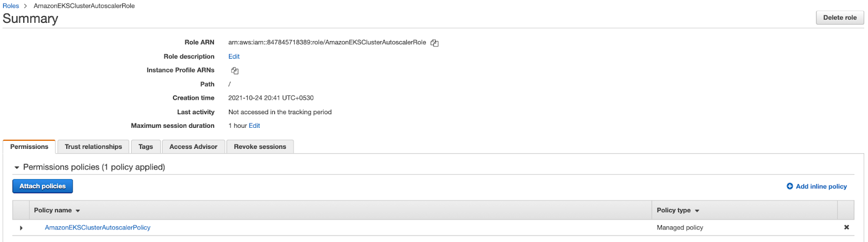Edit the maximum session duration

[254, 126]
